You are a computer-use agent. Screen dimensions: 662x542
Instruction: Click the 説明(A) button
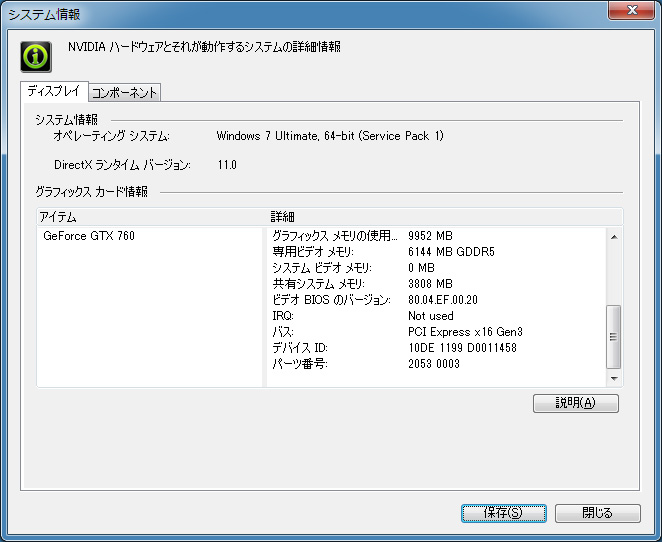[576, 403]
